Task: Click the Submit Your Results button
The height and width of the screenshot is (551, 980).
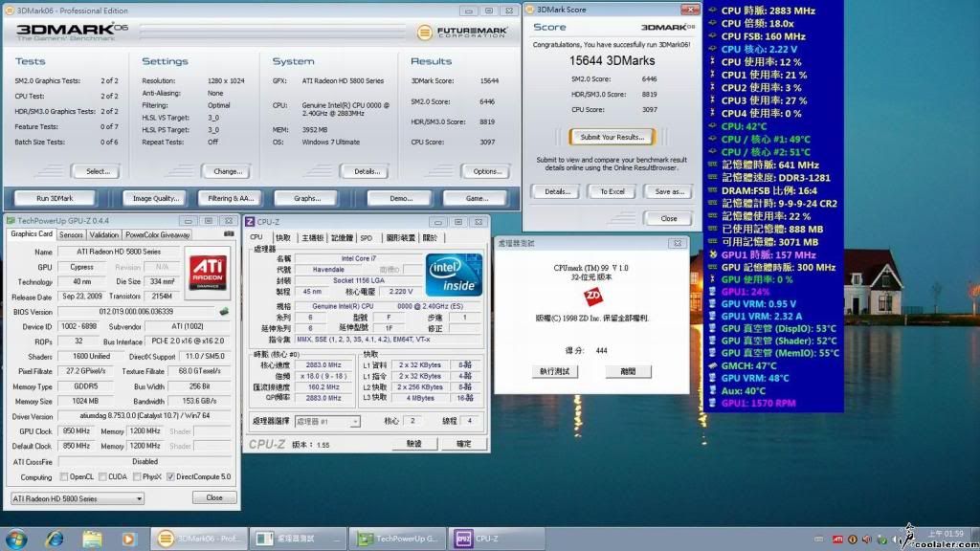Action: tap(611, 137)
